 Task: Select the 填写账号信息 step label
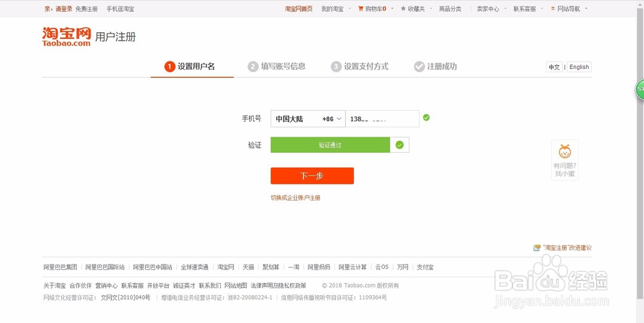(283, 66)
